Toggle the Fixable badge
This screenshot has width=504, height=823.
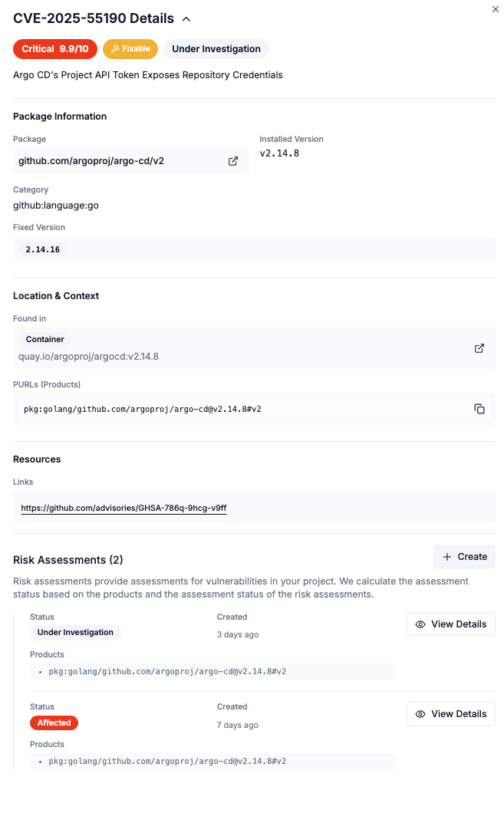(130, 48)
